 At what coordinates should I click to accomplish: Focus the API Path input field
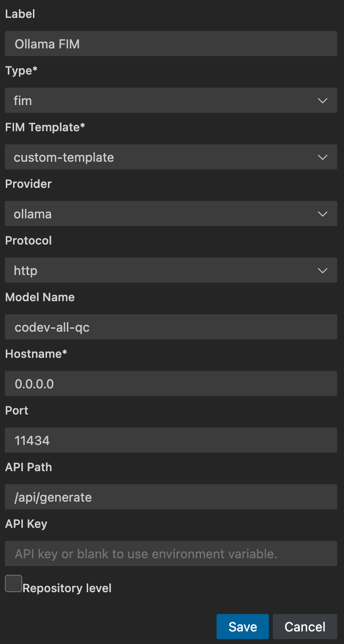pos(171,497)
